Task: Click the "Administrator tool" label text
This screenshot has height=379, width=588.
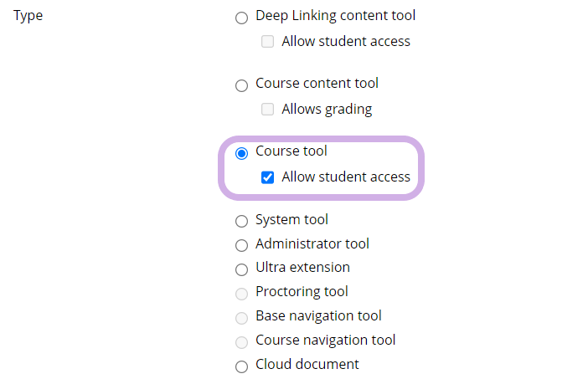Action: pos(312,243)
